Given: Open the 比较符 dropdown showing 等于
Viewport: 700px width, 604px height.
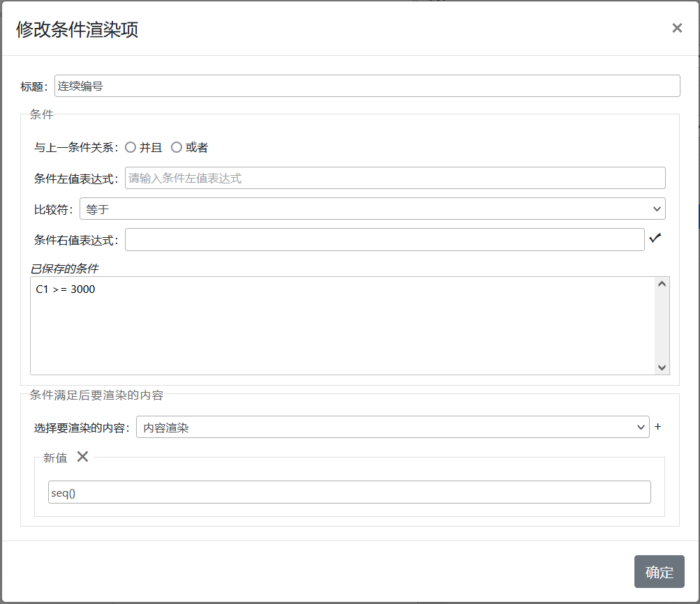Looking at the screenshot, I should (372, 209).
